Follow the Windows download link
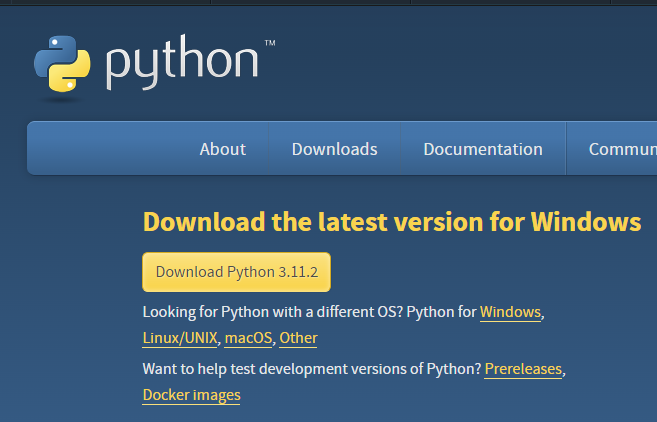Viewport: 657px width, 422px height. [510, 312]
